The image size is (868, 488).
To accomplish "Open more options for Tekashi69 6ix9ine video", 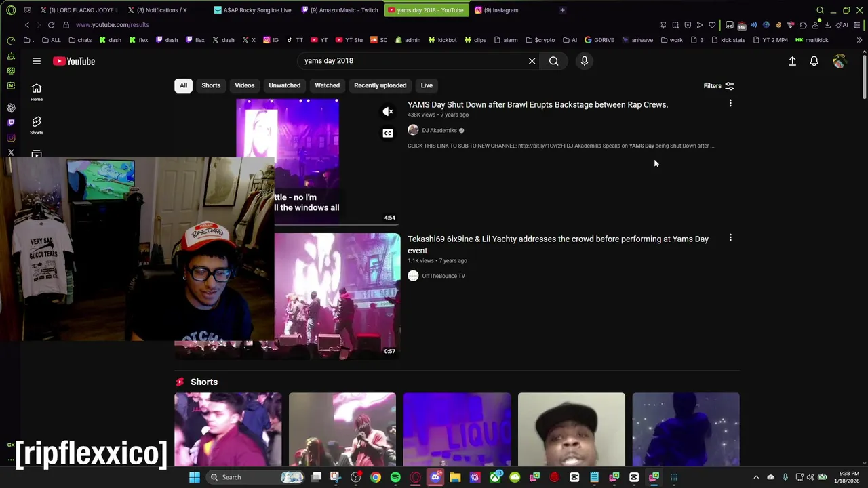I will [730, 238].
